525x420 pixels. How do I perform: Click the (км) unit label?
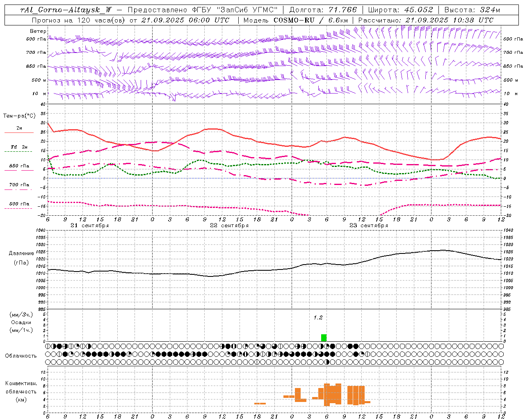click(21, 399)
